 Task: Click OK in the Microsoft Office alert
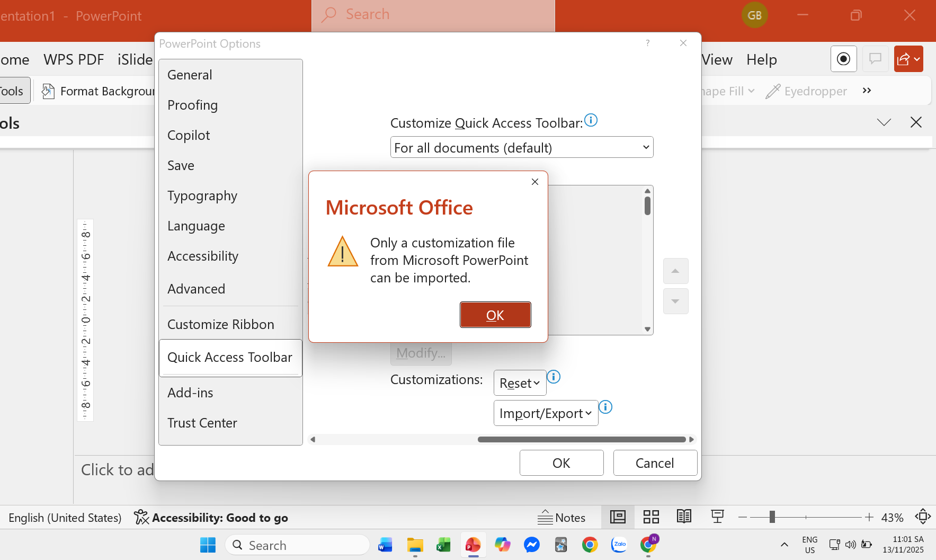[x=495, y=315]
